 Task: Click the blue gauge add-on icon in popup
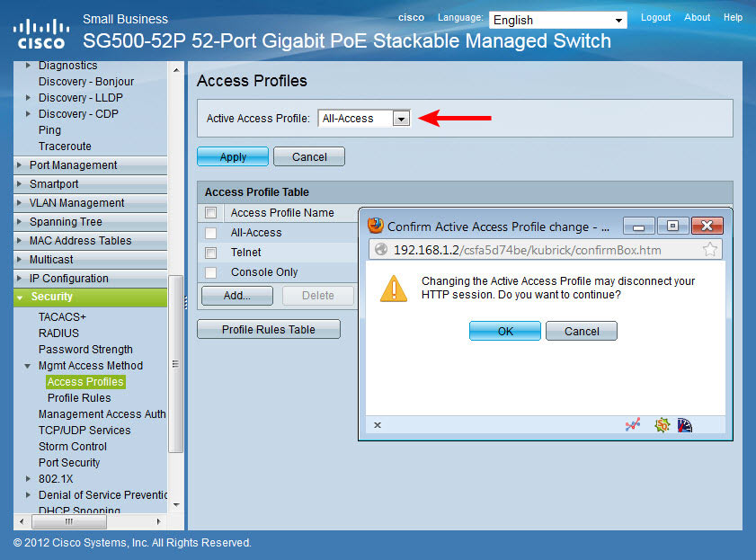tap(684, 424)
